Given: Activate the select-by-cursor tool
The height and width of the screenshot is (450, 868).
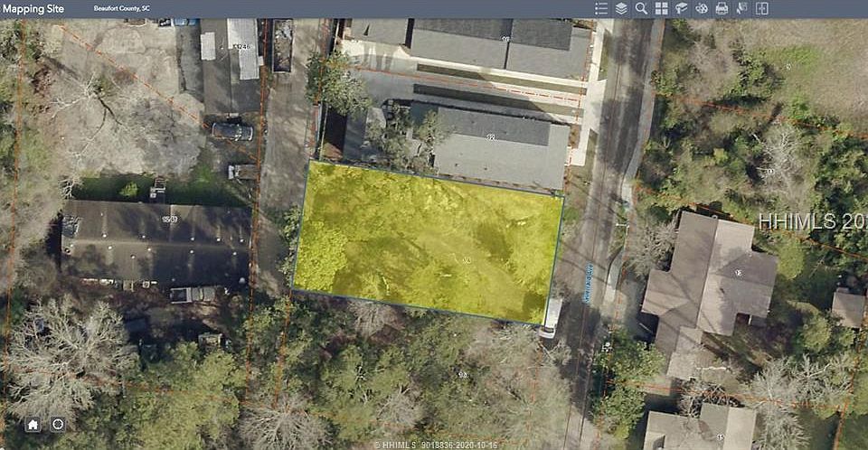Looking at the screenshot, I should pyautogui.click(x=741, y=8).
